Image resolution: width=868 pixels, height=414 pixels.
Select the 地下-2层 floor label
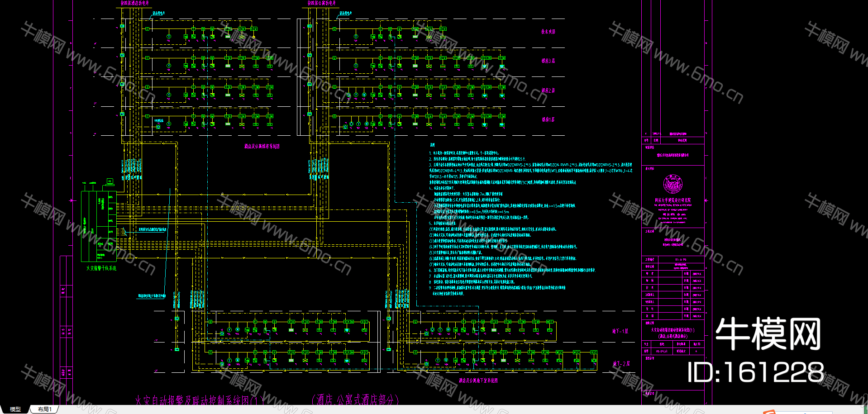[x=621, y=364]
